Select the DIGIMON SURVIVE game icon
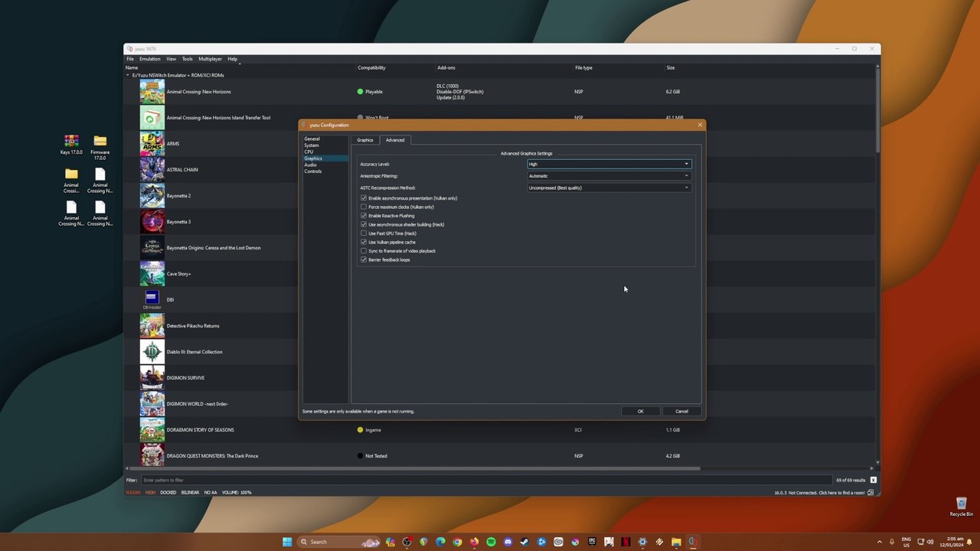This screenshot has width=980, height=551. [x=152, y=378]
